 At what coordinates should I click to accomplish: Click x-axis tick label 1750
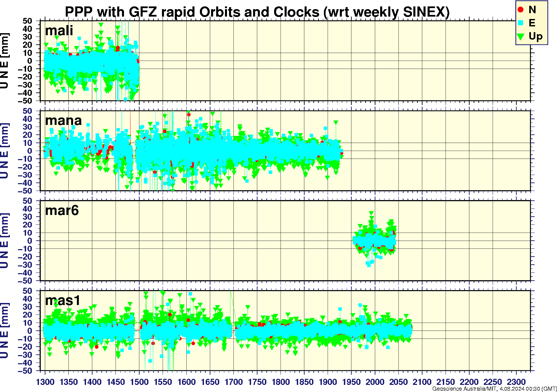257,382
